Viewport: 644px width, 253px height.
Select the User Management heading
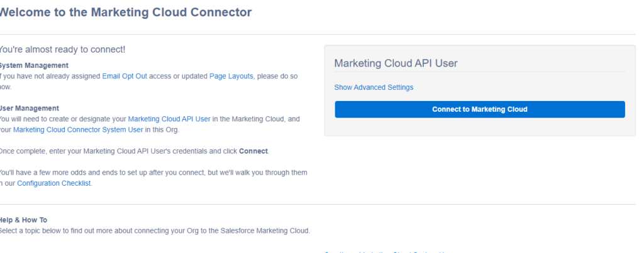pos(29,108)
